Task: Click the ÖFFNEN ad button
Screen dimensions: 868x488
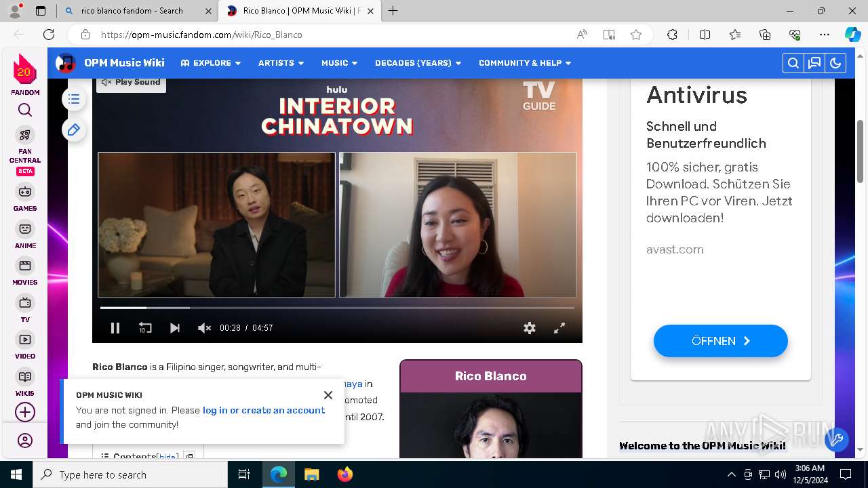Action: [x=720, y=341]
